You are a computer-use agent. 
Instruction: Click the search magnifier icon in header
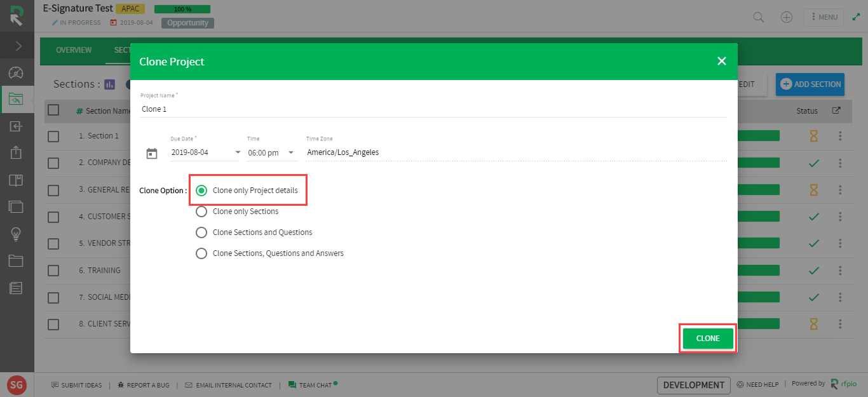click(x=759, y=17)
